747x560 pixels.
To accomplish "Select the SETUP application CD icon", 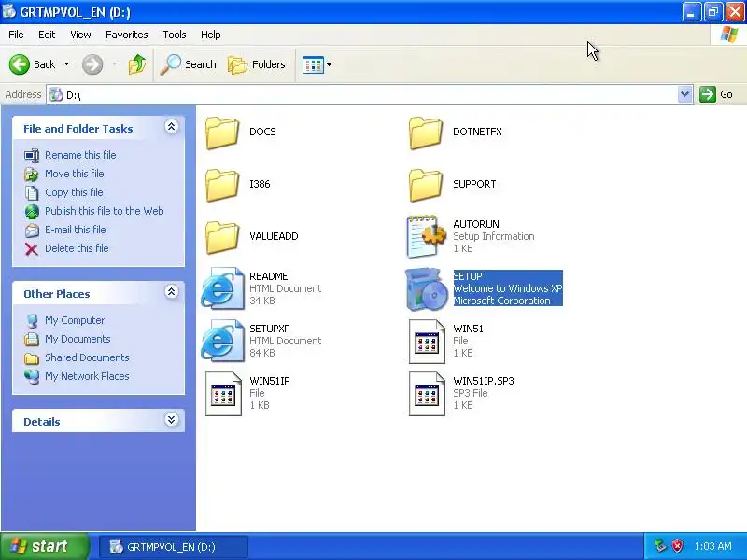I will 427,289.
